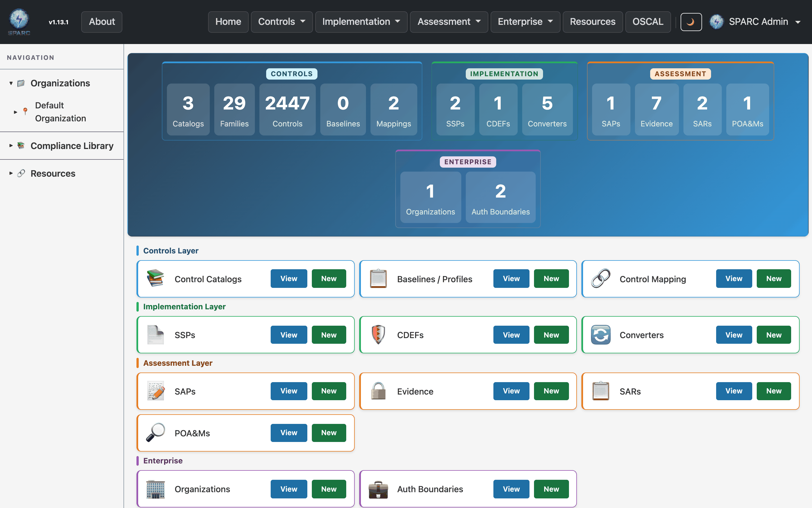Open the Resources nav item in header
This screenshot has width=812, height=508.
593,22
